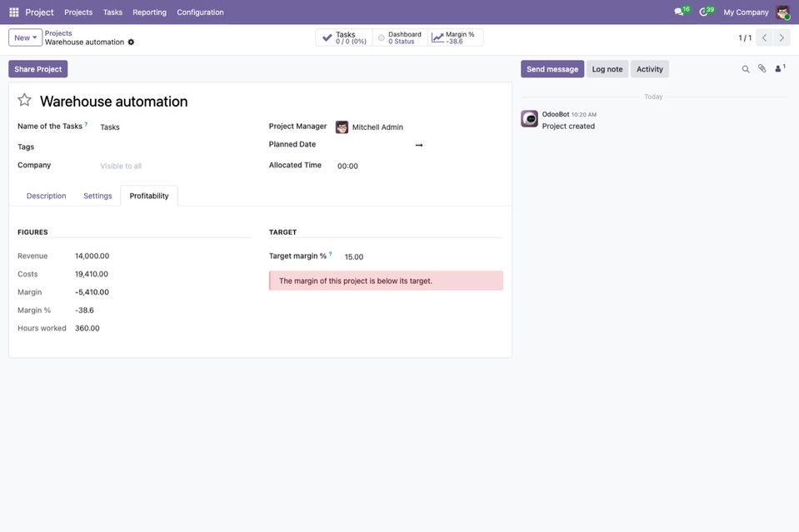The height and width of the screenshot is (532, 799).
Task: Open the Projects top menu
Action: [x=78, y=12]
